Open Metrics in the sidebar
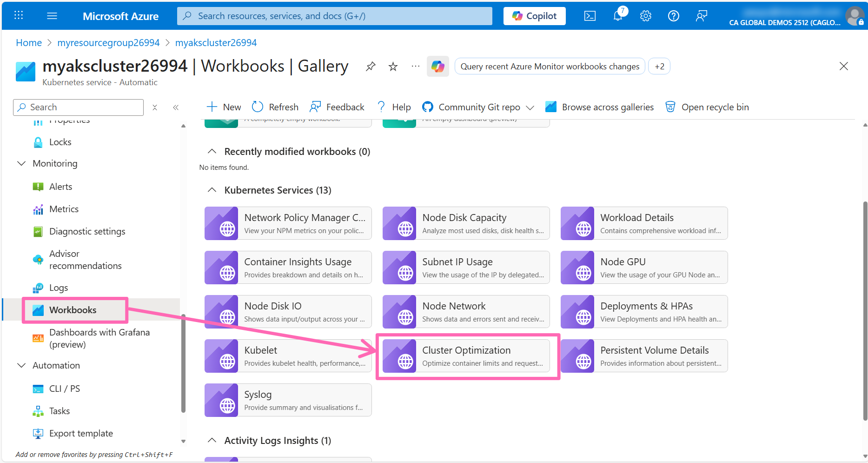Screen dimensions: 868x463 pyautogui.click(x=64, y=209)
